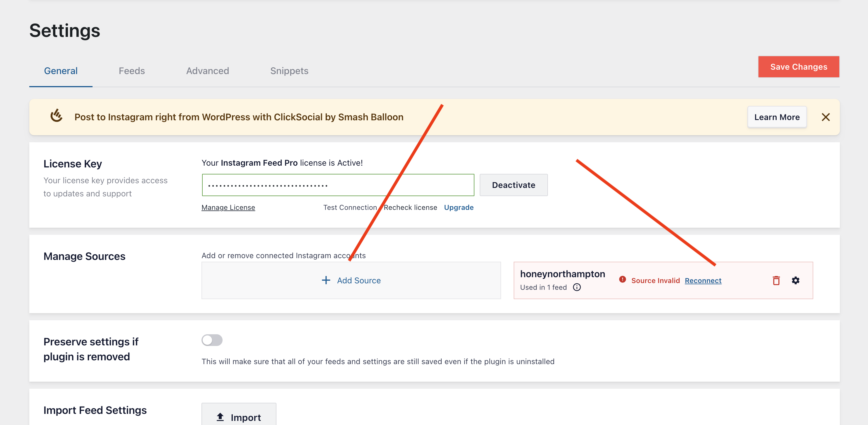This screenshot has width=868, height=425.
Task: Click the ClickSocial logo icon in banner
Action: (x=56, y=116)
